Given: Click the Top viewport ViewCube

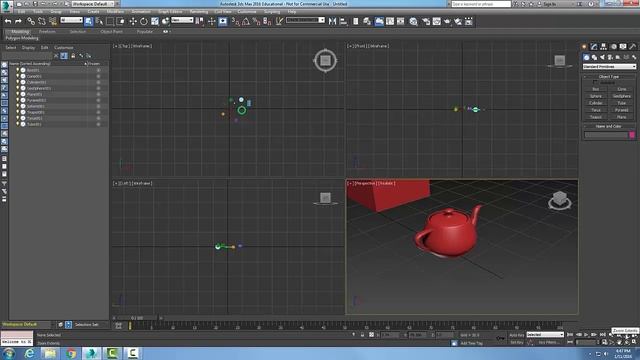Looking at the screenshot, I should (x=325, y=61).
